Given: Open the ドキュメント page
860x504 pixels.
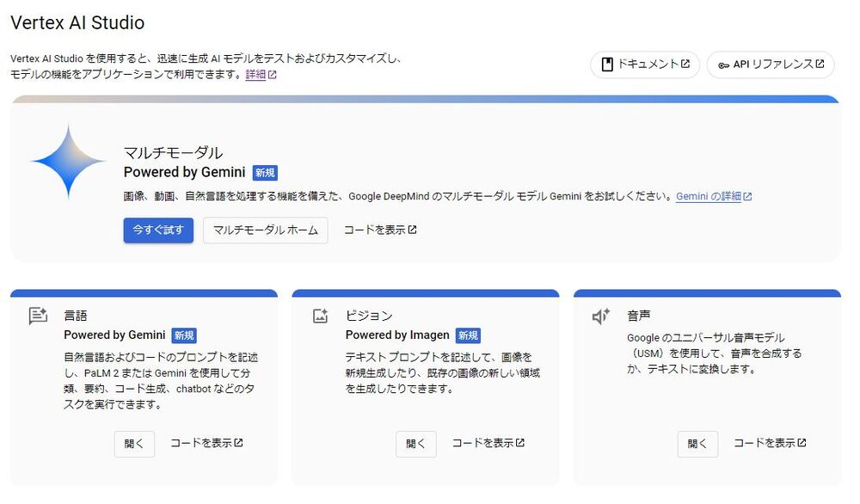Looking at the screenshot, I should click(645, 64).
